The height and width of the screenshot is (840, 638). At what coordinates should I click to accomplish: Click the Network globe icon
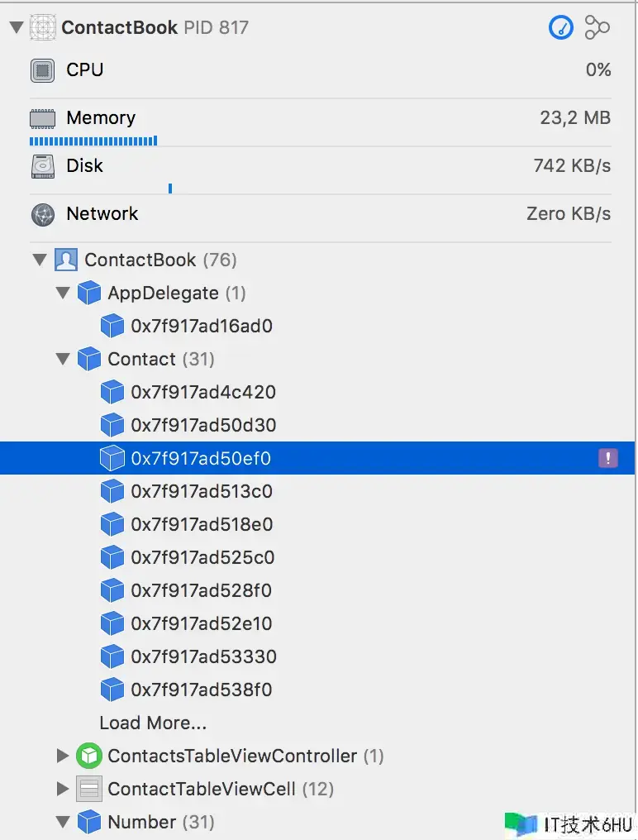coord(42,214)
